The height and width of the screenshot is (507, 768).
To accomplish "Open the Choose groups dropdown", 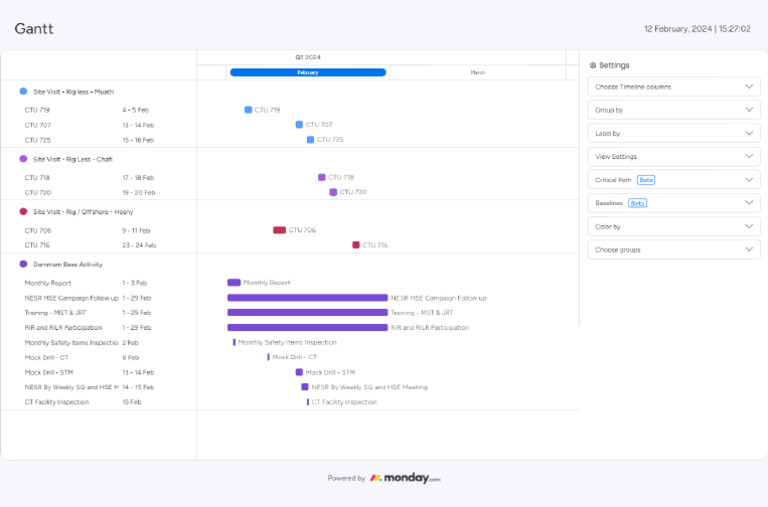I will tap(674, 250).
